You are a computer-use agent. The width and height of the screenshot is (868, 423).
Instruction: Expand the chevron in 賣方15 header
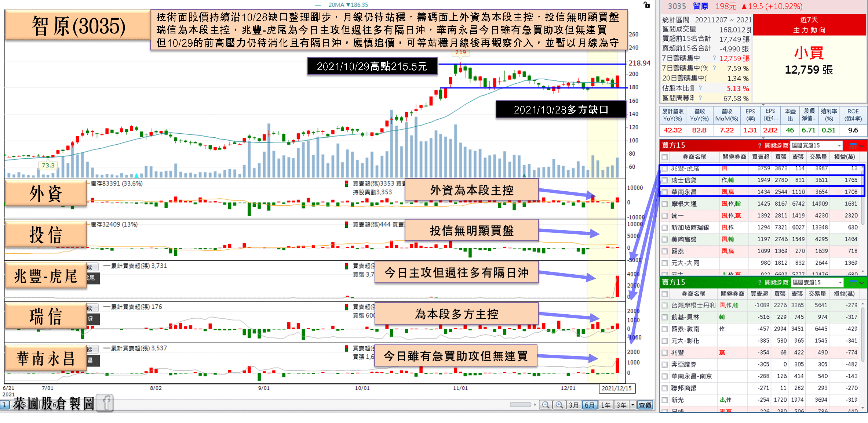862,283
